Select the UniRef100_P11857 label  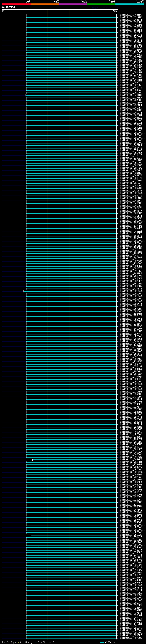131,70
